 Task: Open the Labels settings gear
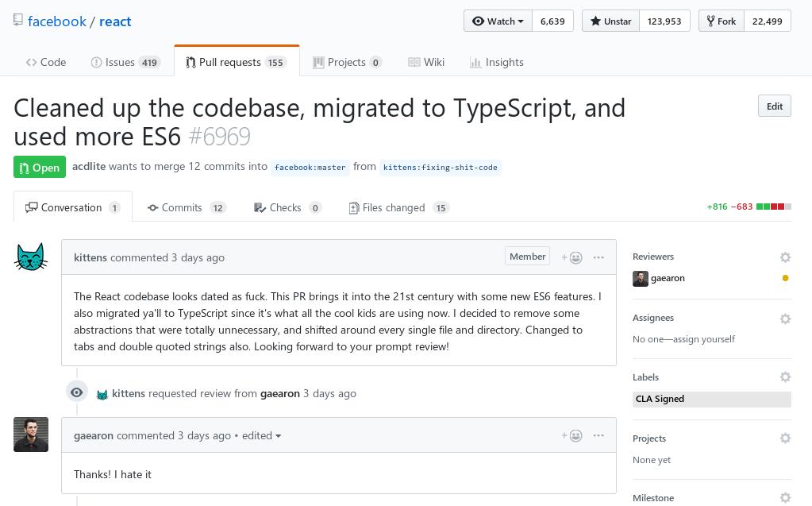[785, 377]
